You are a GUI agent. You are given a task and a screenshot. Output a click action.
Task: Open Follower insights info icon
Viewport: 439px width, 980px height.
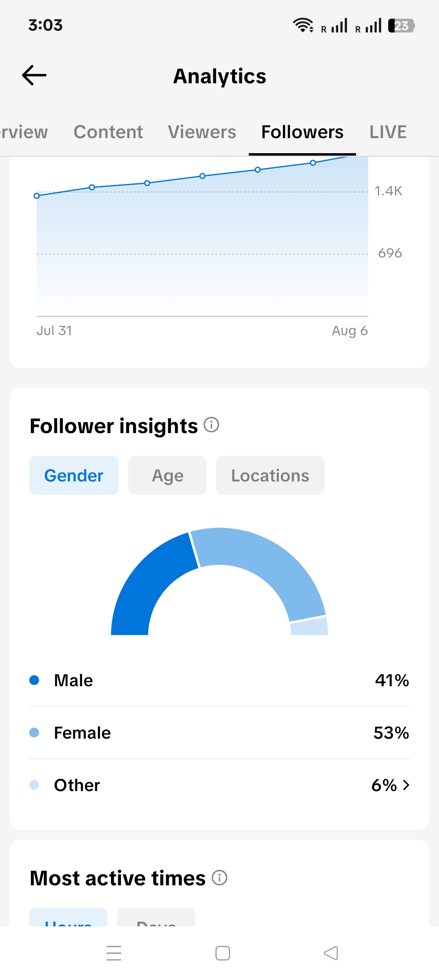tap(211, 425)
